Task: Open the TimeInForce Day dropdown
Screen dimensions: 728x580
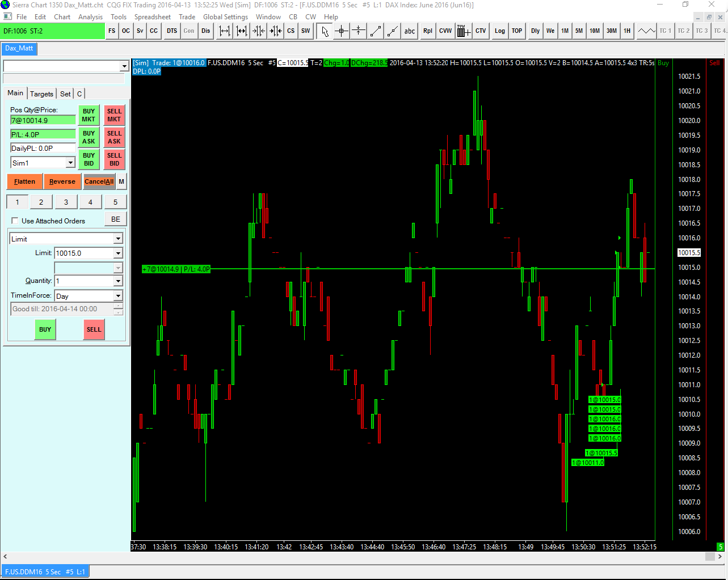Action: [x=119, y=296]
